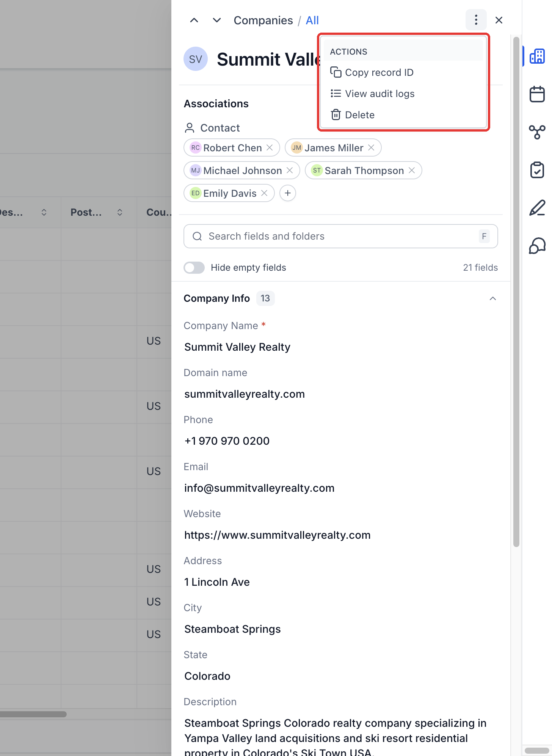Click the Search fields and folders box
The height and width of the screenshot is (756, 552).
(341, 236)
